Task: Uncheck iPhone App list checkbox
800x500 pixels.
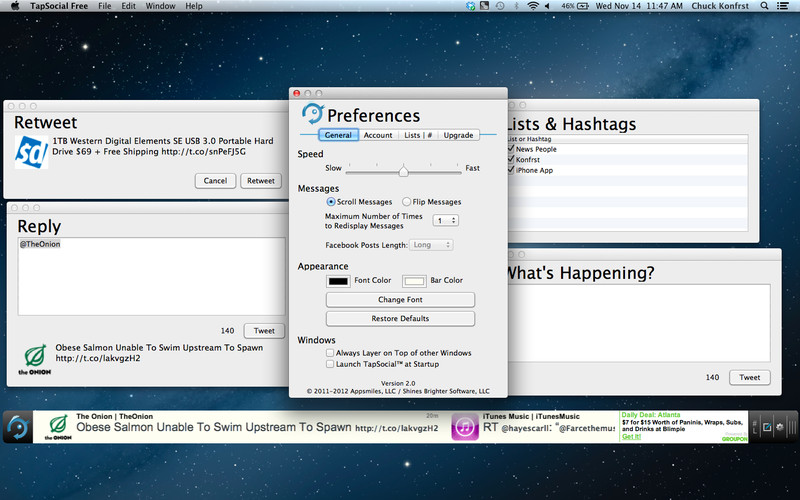Action: point(511,170)
